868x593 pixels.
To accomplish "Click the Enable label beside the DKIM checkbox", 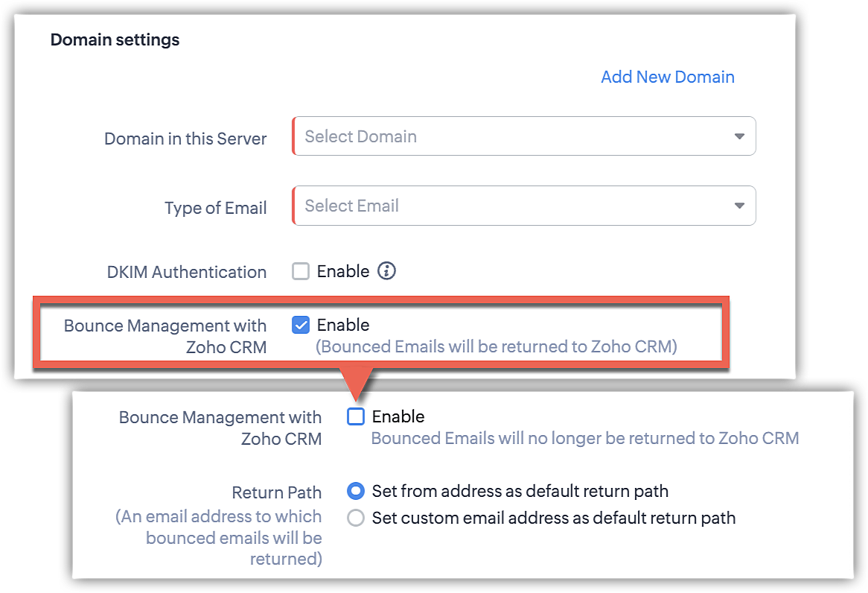I will 343,271.
